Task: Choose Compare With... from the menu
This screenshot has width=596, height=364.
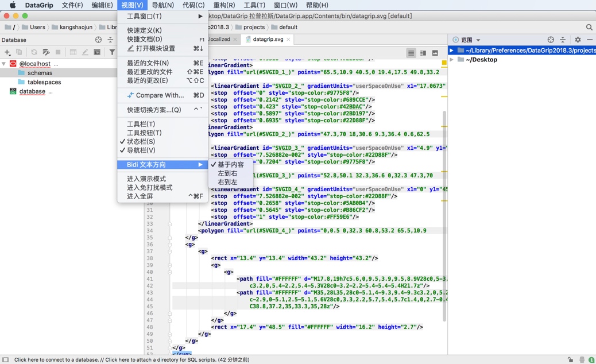Action: (162, 95)
